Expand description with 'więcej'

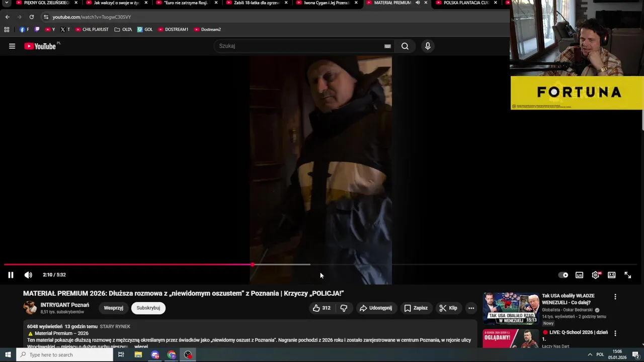point(141,346)
